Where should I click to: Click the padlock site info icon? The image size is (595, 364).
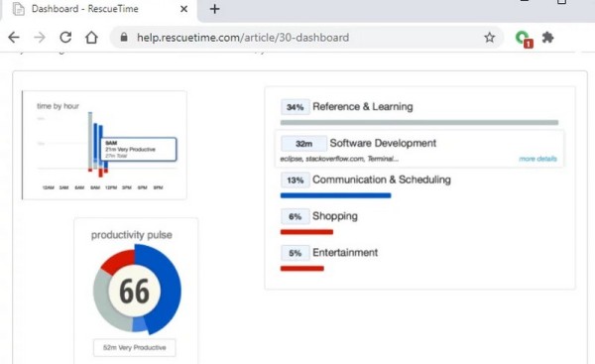(124, 38)
